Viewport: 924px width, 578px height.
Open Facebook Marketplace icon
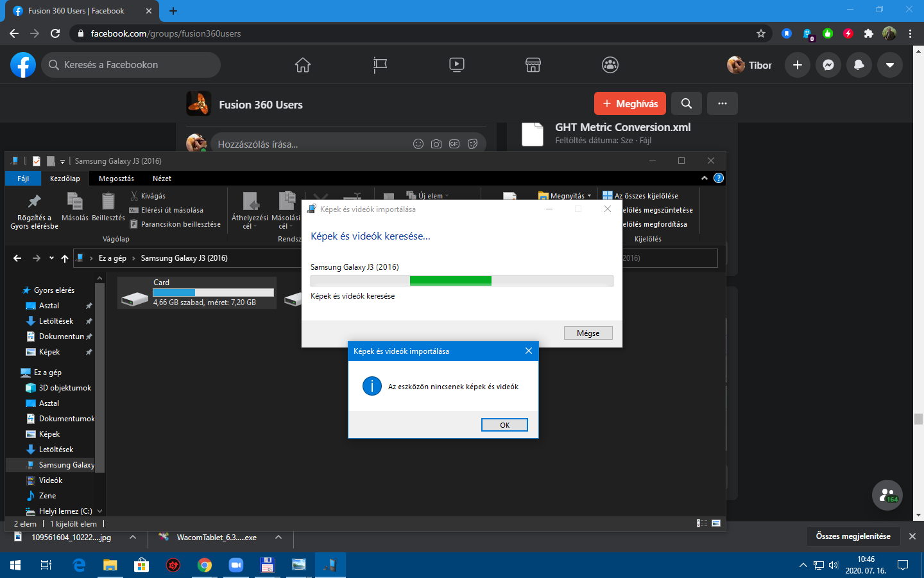click(x=533, y=65)
